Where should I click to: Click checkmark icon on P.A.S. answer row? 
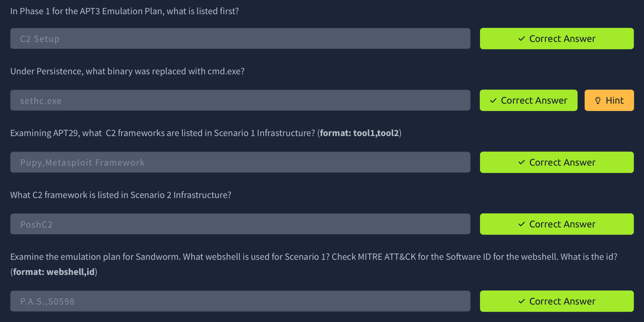tap(522, 301)
